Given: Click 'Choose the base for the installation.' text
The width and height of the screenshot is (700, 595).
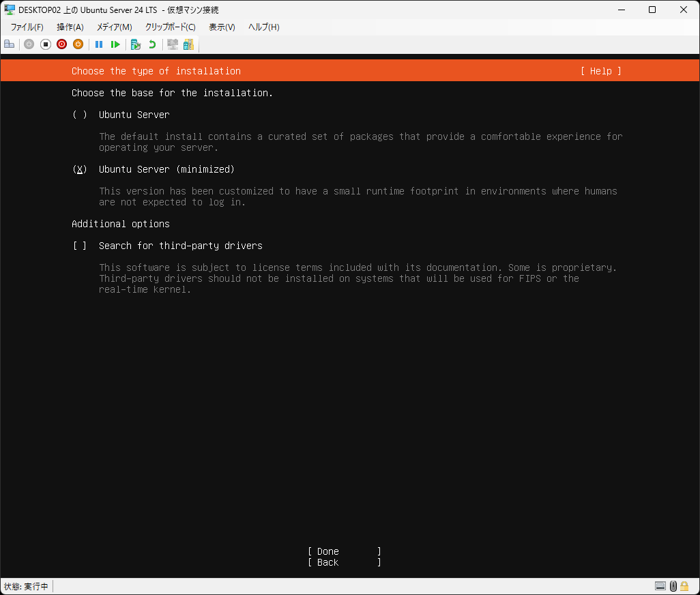Looking at the screenshot, I should pyautogui.click(x=172, y=93).
